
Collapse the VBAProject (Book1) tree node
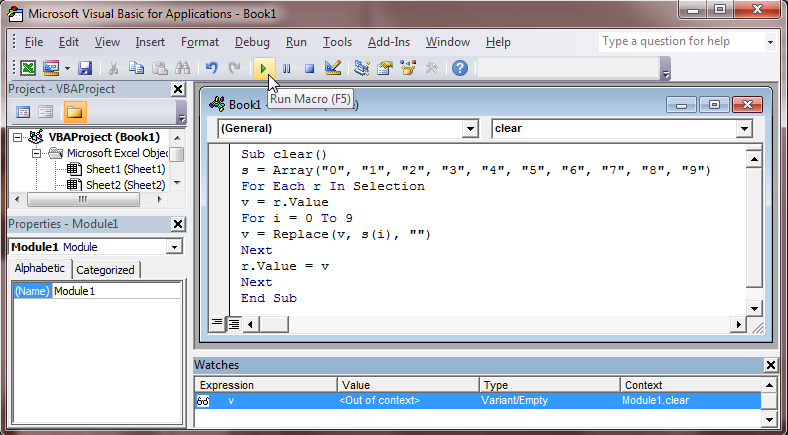click(x=18, y=137)
